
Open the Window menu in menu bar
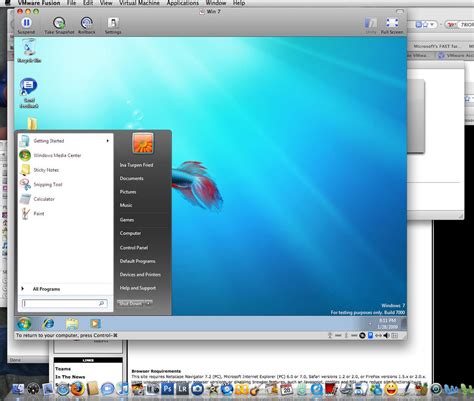click(x=216, y=3)
